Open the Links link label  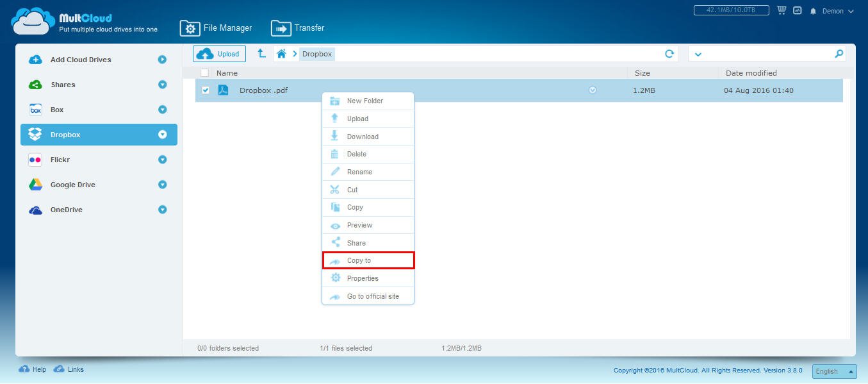(76, 369)
